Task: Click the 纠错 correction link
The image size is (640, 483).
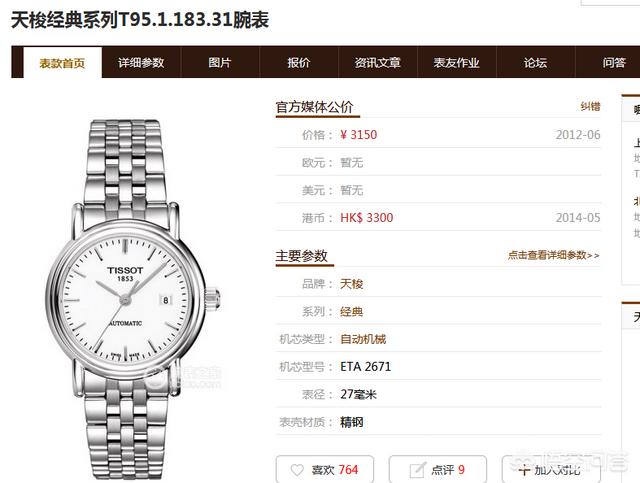Action: tap(590, 107)
